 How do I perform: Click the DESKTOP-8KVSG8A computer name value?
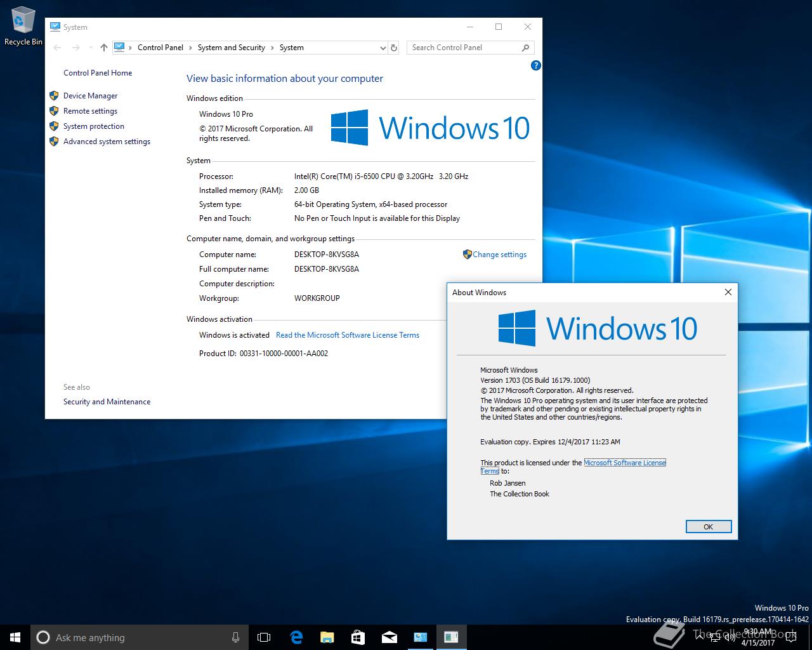(x=327, y=255)
